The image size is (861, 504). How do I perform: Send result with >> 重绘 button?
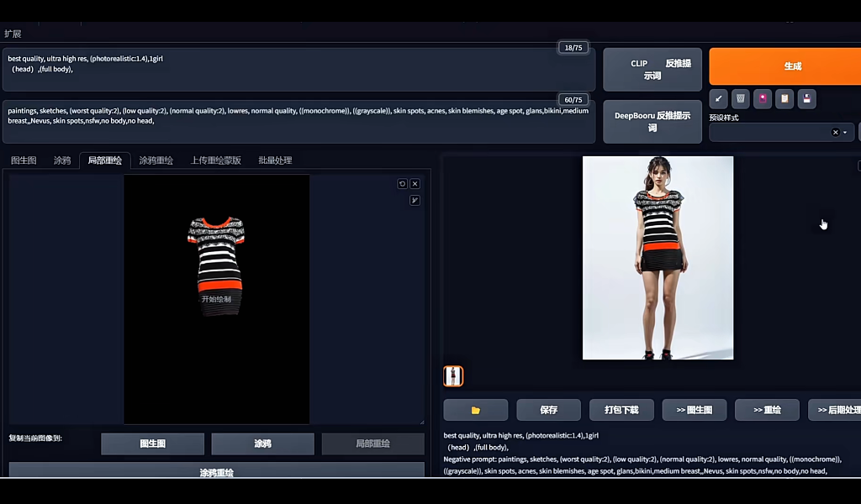767,410
